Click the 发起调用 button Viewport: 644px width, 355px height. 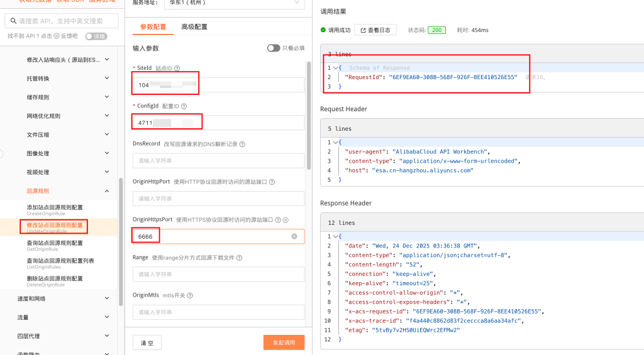[284, 342]
